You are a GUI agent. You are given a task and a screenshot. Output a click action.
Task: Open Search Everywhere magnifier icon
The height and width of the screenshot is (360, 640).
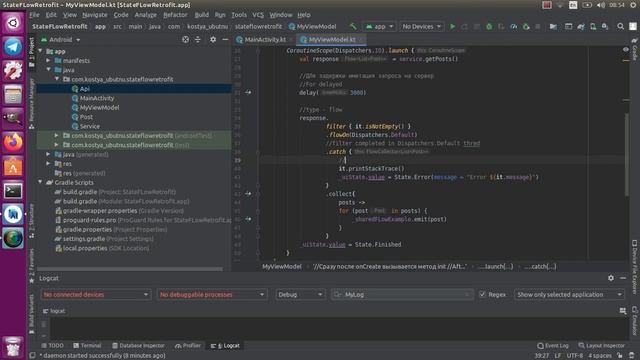point(620,27)
